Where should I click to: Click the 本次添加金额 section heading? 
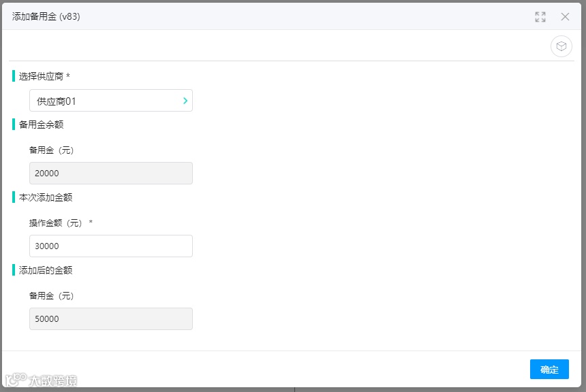pyautogui.click(x=46, y=197)
